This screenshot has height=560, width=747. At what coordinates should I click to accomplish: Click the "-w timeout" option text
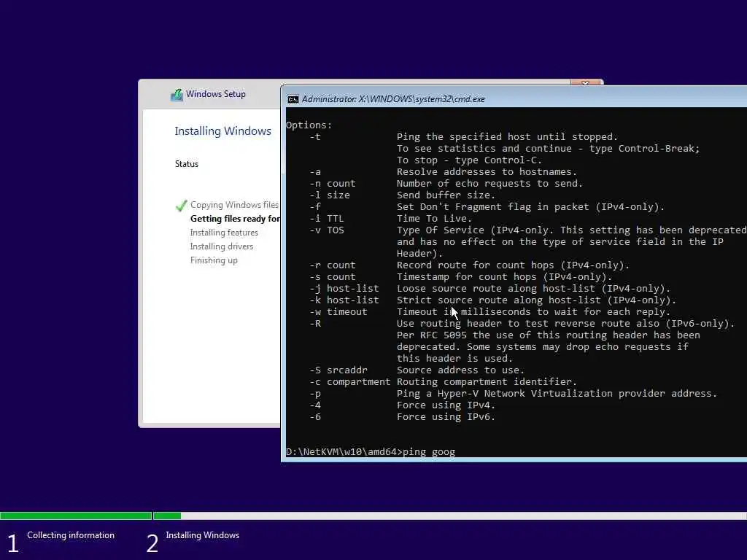(x=338, y=312)
